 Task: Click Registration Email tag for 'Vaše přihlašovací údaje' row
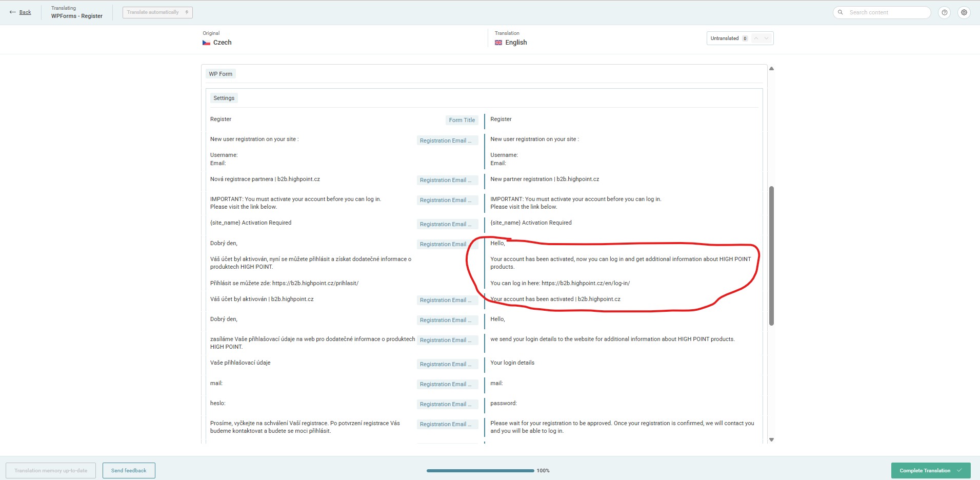tap(447, 364)
